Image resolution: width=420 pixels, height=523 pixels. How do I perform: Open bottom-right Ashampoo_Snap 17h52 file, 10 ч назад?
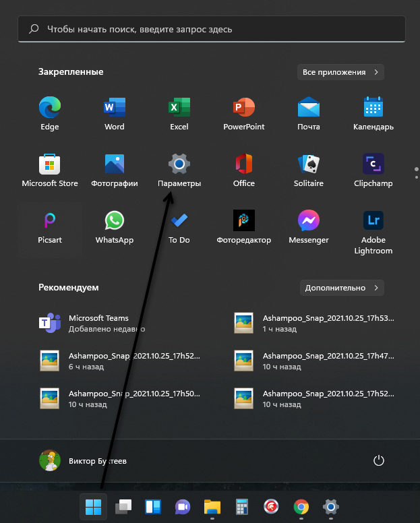coord(314,398)
